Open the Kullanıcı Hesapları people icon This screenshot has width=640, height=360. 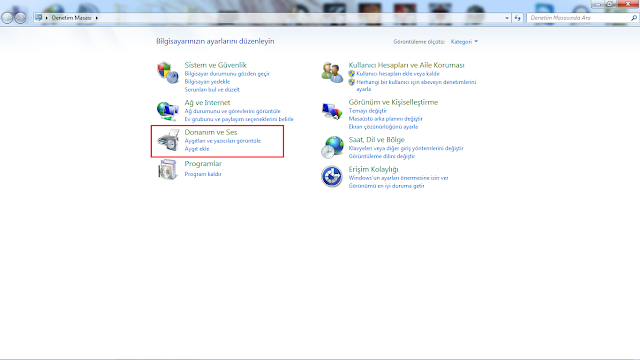(x=332, y=72)
